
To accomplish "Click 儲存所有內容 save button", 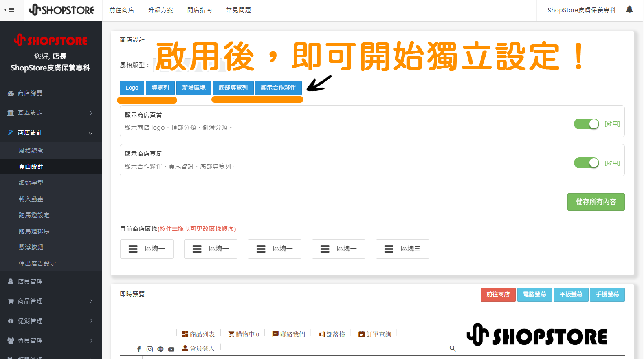I will coord(596,202).
